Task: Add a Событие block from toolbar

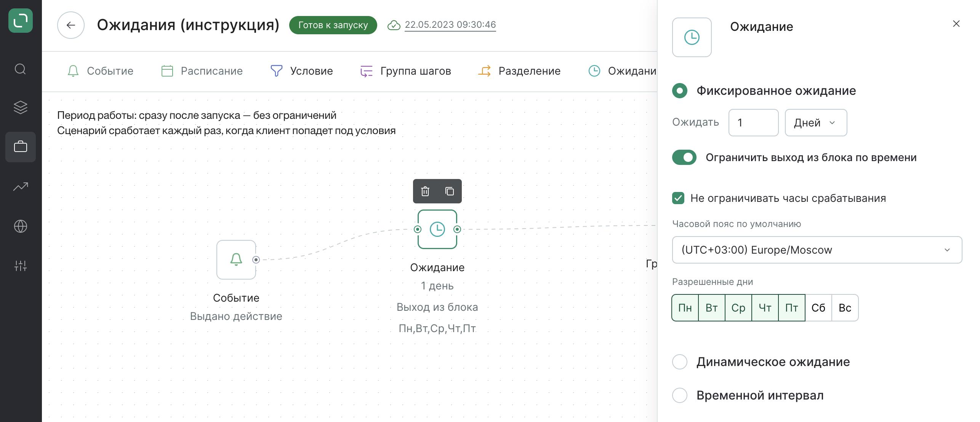Action: pos(101,71)
